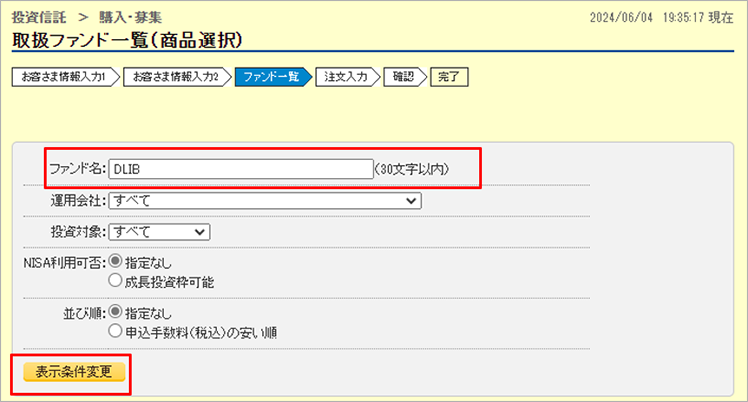This screenshot has width=748, height=402.
Task: Click the NISA利用可否: label
Action: (x=65, y=263)
